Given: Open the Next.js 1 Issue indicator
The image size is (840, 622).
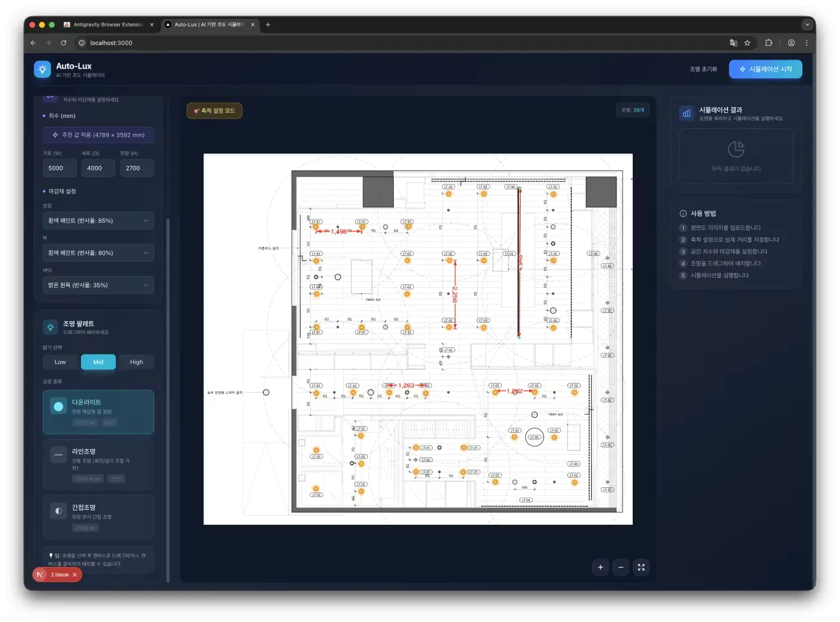Looking at the screenshot, I should tap(57, 575).
